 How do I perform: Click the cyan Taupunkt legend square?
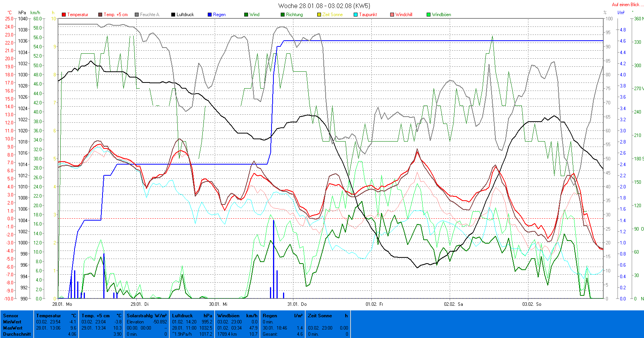pos(356,15)
